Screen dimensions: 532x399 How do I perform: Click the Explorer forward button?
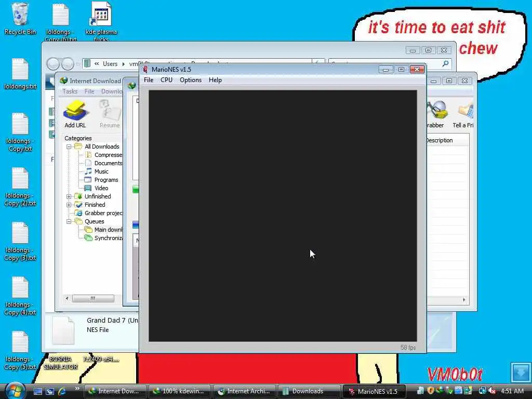coord(68,64)
